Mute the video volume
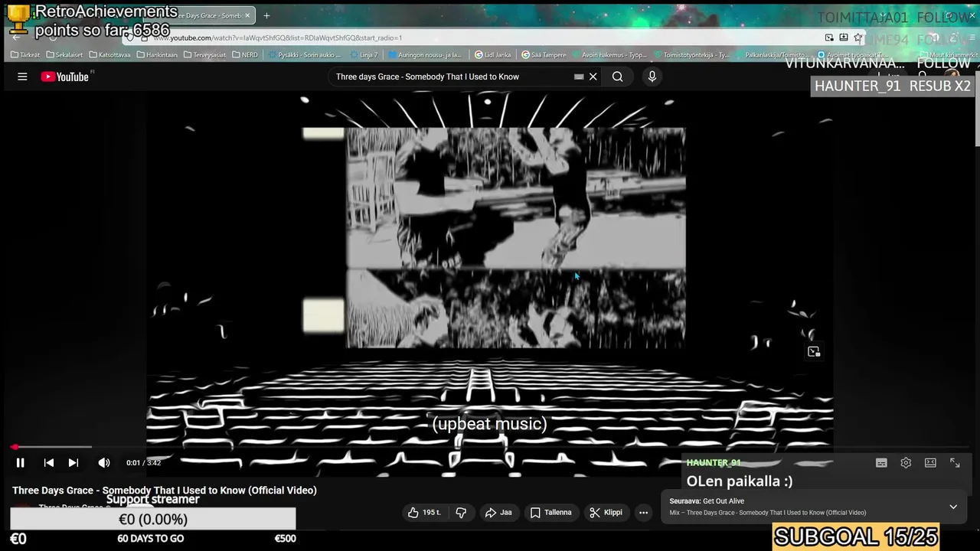 104,462
